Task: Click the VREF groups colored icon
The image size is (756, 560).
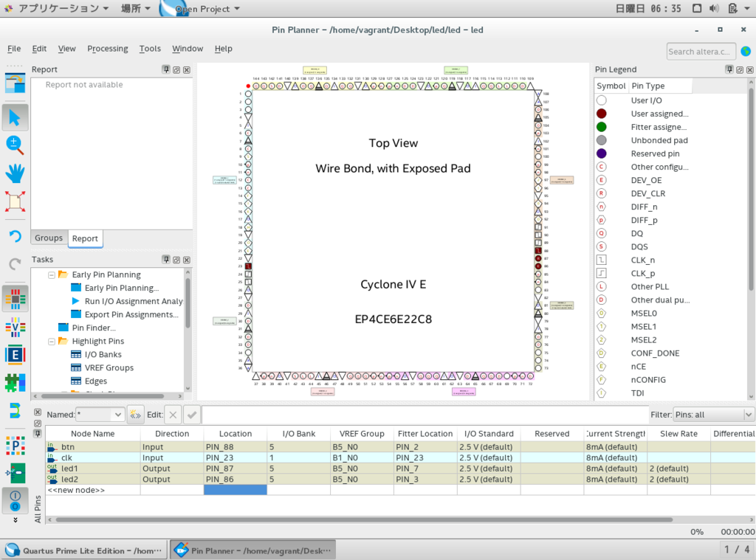Action: pyautogui.click(x=15, y=328)
